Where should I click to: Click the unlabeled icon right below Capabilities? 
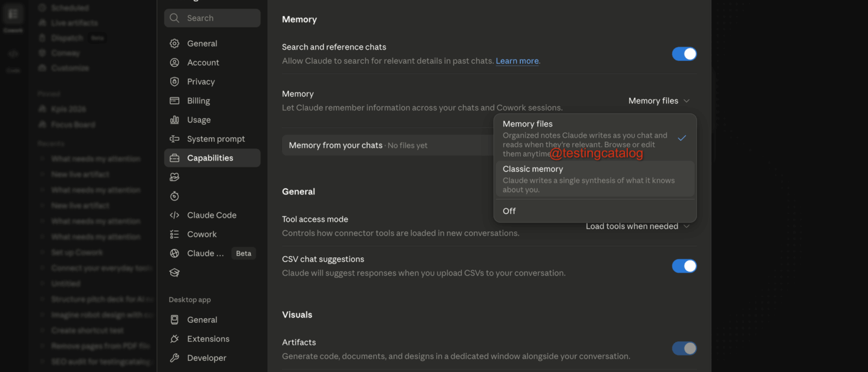click(x=175, y=177)
